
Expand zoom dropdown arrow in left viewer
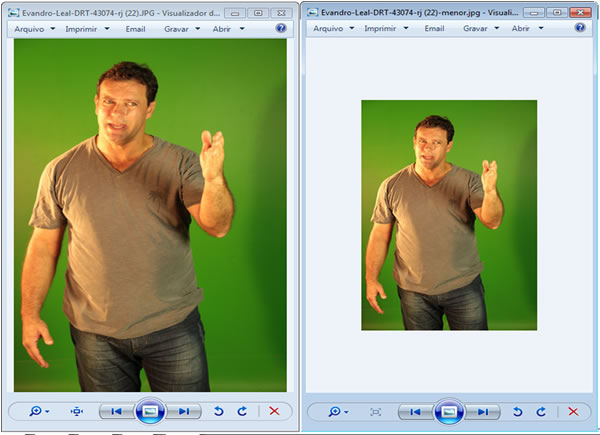pyautogui.click(x=47, y=412)
